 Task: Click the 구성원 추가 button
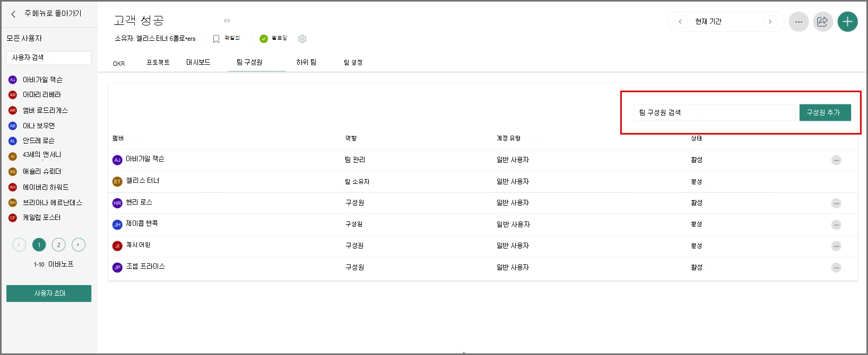[825, 112]
